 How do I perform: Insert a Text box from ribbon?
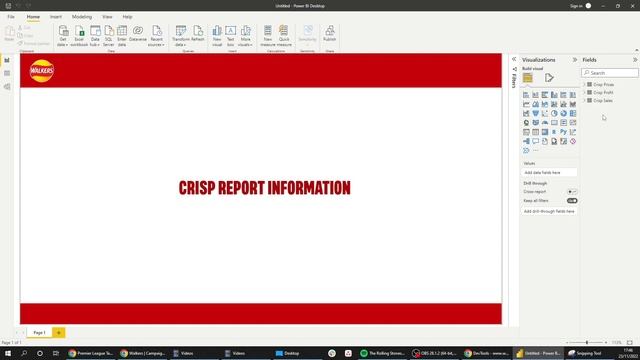pos(231,36)
